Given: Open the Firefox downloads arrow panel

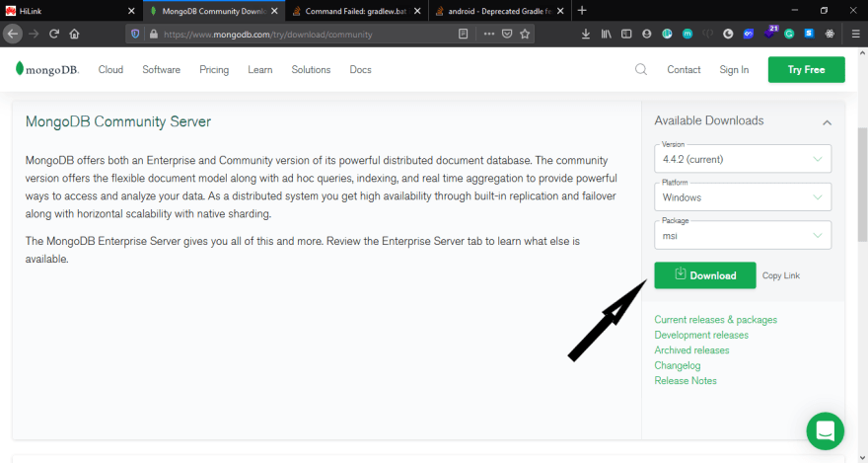Looking at the screenshot, I should [x=586, y=34].
